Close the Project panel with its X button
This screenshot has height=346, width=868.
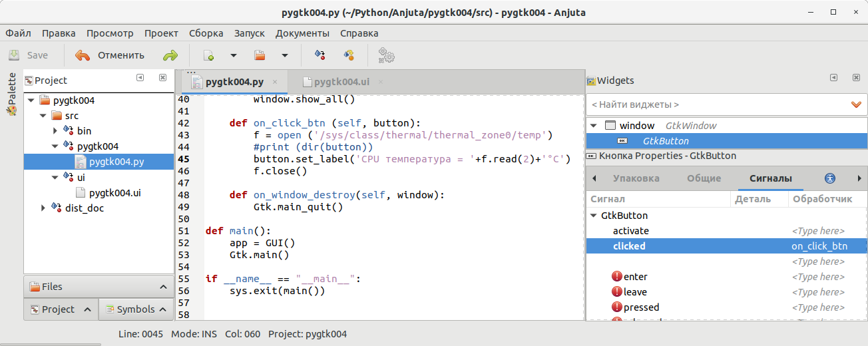pyautogui.click(x=162, y=78)
